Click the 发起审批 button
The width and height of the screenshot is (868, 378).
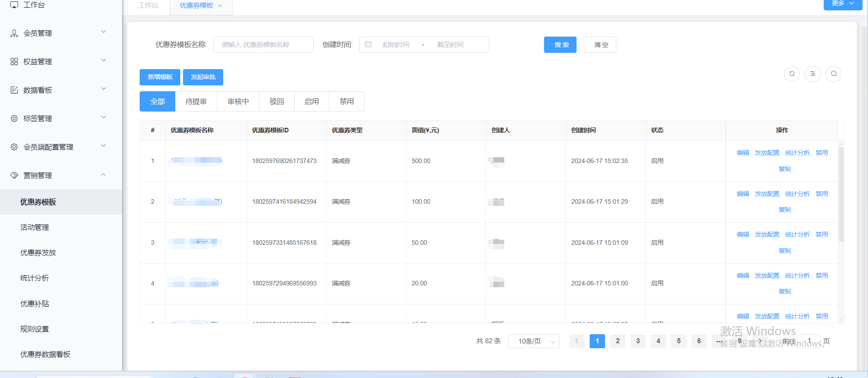(x=203, y=77)
